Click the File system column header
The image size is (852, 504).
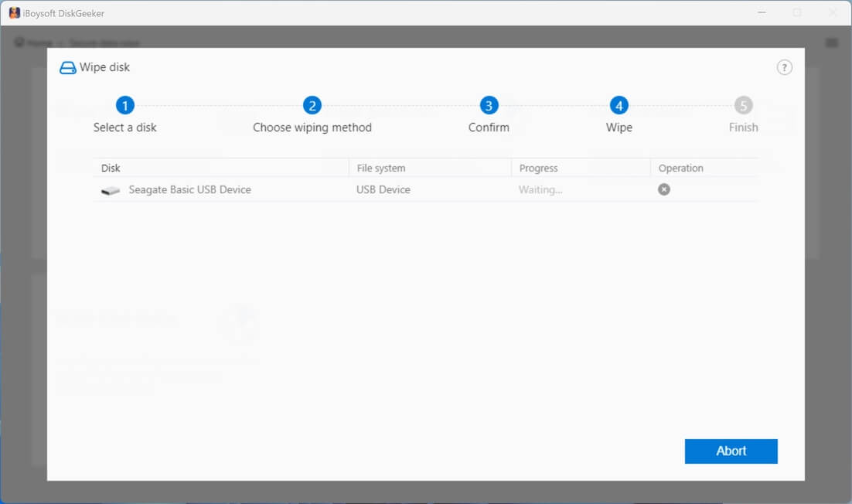coord(430,168)
